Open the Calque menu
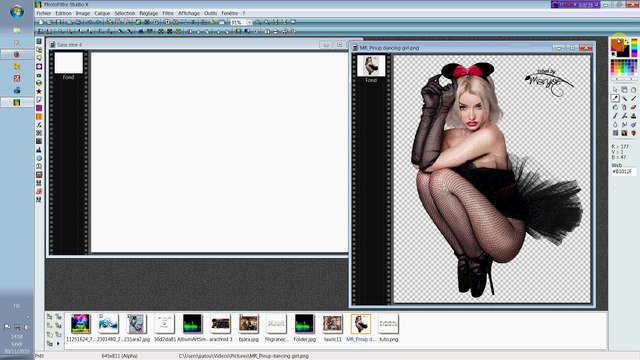The height and width of the screenshot is (360, 640). pyautogui.click(x=102, y=13)
